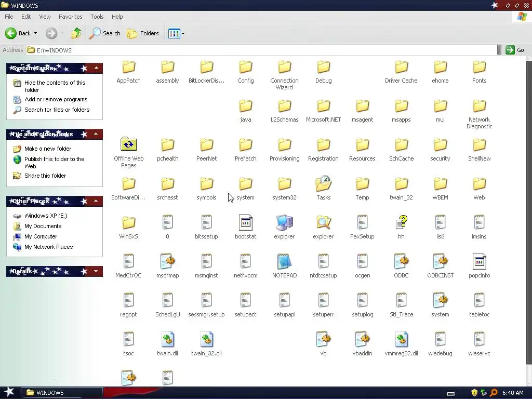Select the ODBCINST settings file icon

pyautogui.click(x=440, y=262)
